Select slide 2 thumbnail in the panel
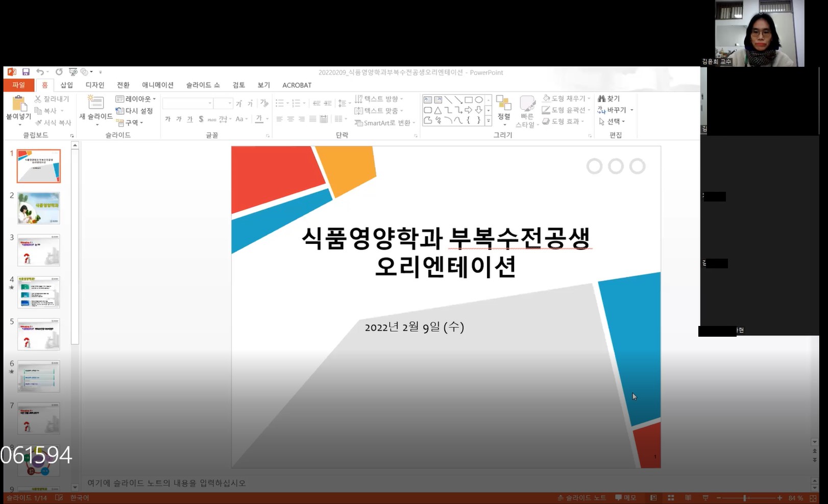The width and height of the screenshot is (828, 504). (38, 208)
